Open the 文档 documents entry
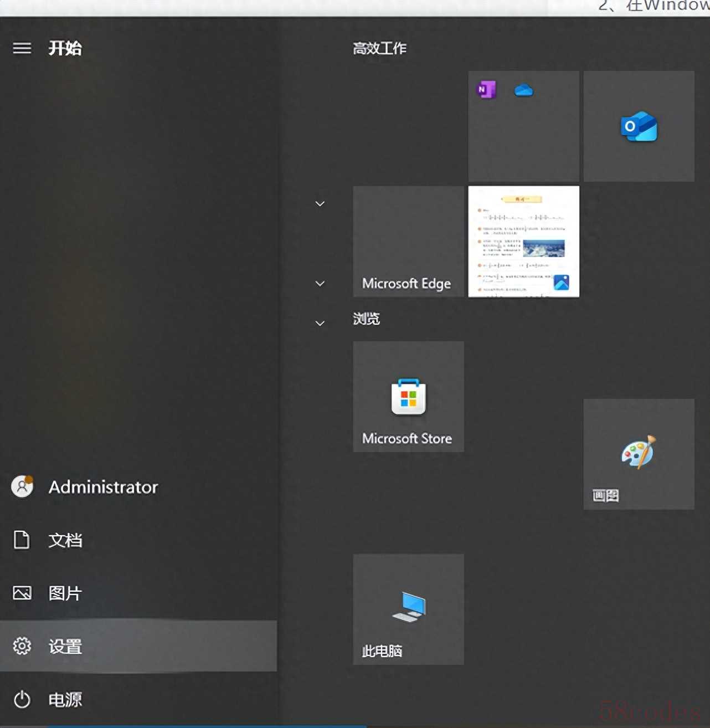Screen dimensions: 710x728 point(138,540)
